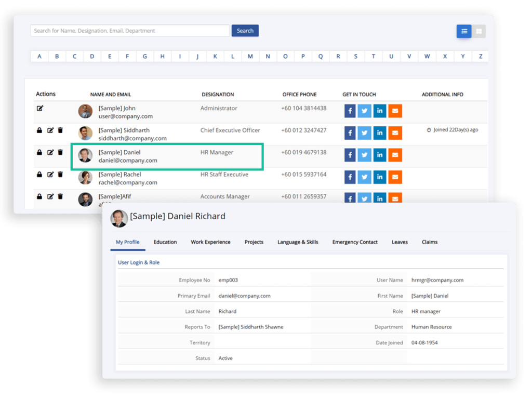Open Daniel's Facebook profile icon
532x399 pixels.
click(350, 155)
